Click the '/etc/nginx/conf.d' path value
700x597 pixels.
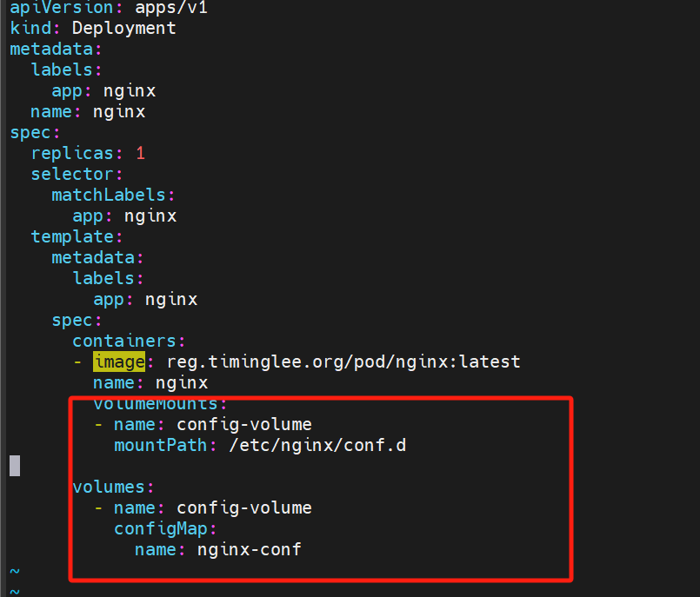coord(317,445)
